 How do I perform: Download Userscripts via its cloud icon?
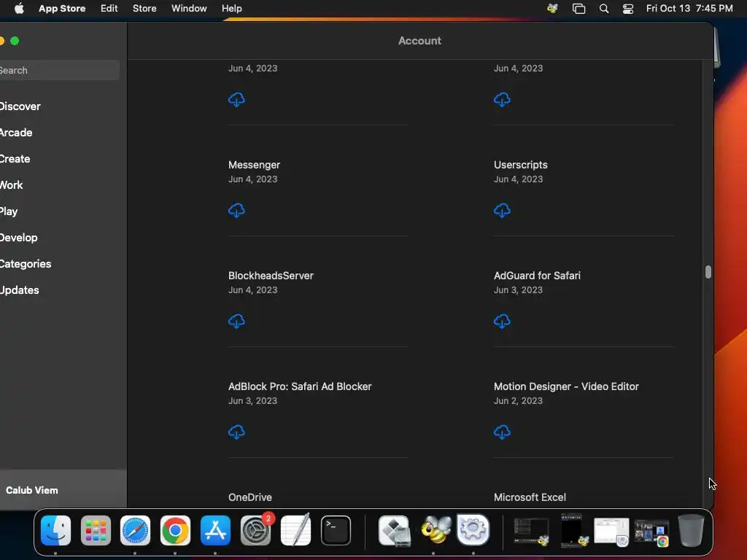502,210
